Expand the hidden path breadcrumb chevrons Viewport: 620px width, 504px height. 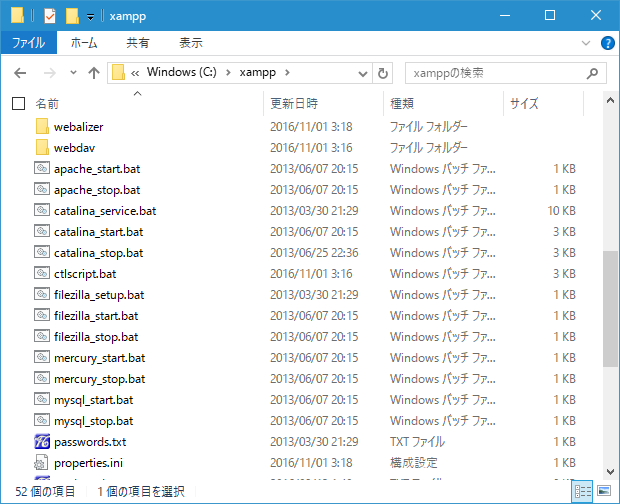pyautogui.click(x=135, y=73)
